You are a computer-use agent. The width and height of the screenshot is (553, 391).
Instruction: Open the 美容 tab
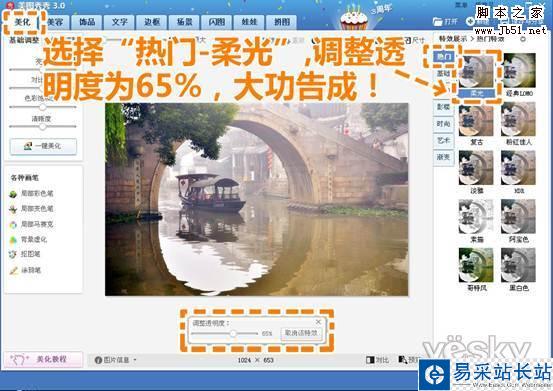click(55, 22)
